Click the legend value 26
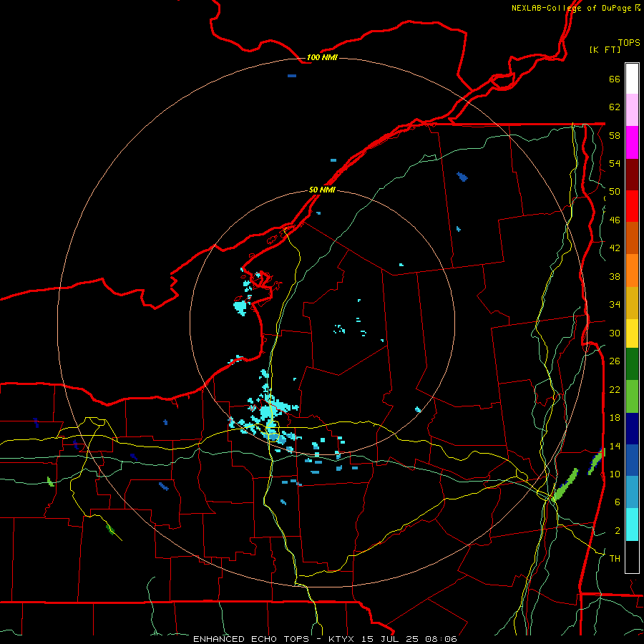This screenshot has width=644, height=644. coord(615,361)
